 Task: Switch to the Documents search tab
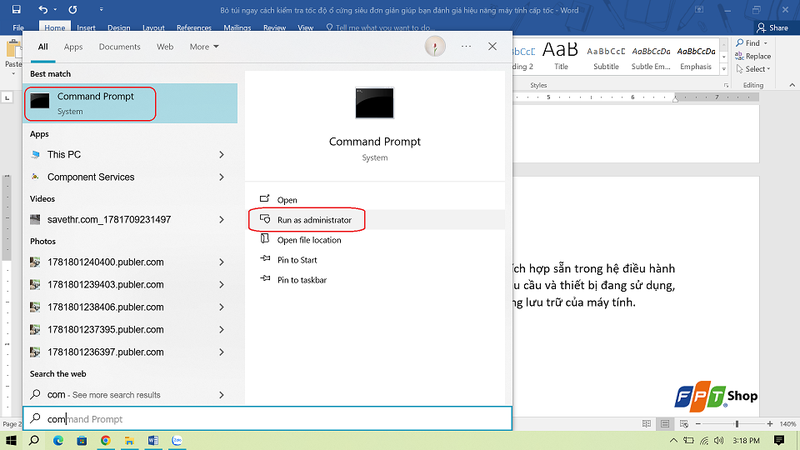(x=119, y=46)
